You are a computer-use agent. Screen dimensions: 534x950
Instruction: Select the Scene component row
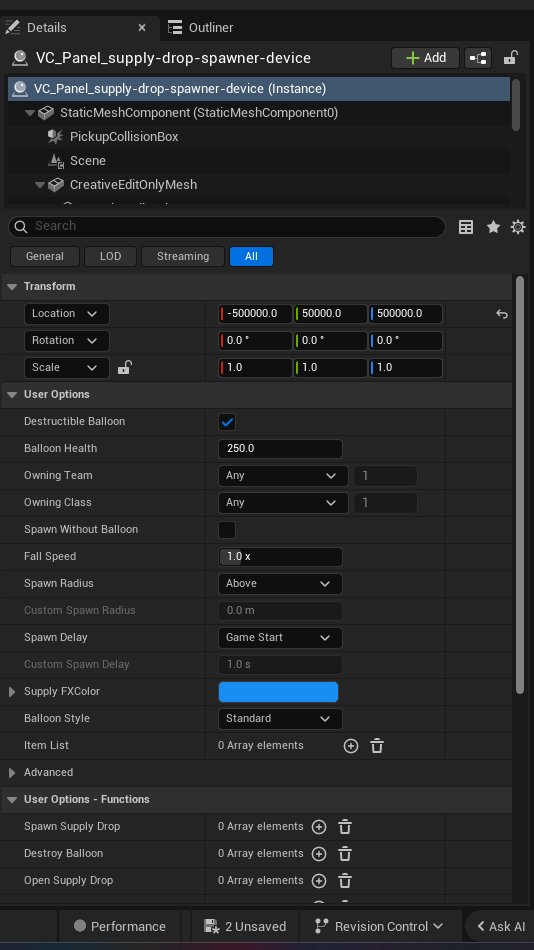(259, 161)
